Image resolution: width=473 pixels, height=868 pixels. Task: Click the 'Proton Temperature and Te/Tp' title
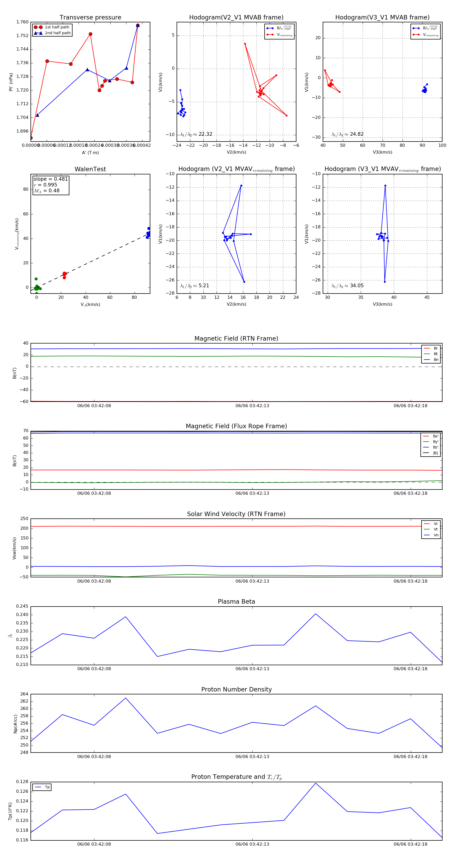pos(236,777)
